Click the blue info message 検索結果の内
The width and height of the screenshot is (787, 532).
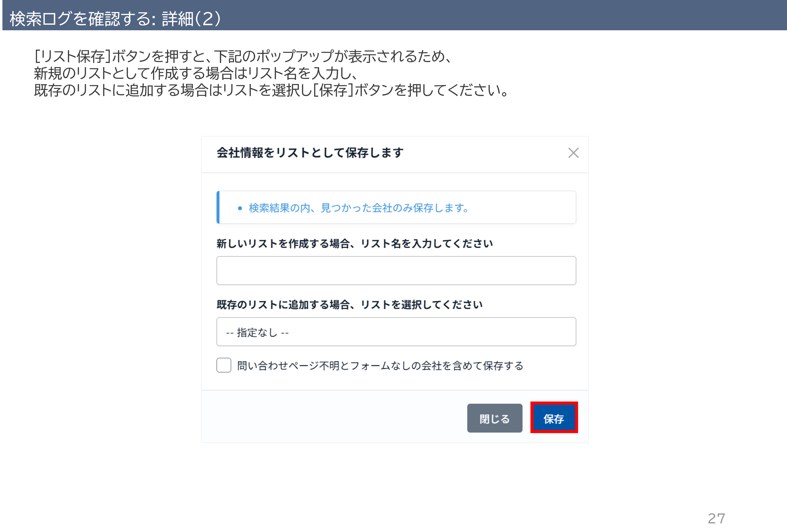click(359, 208)
